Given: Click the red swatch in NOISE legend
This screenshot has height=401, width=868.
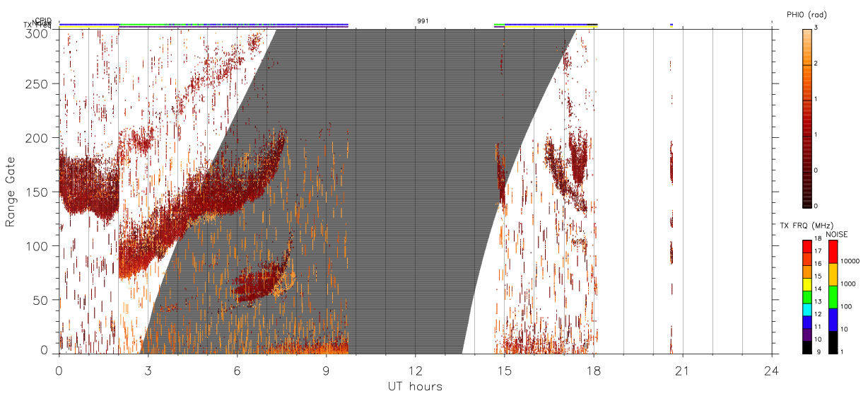Looking at the screenshot, I should pos(833,252).
